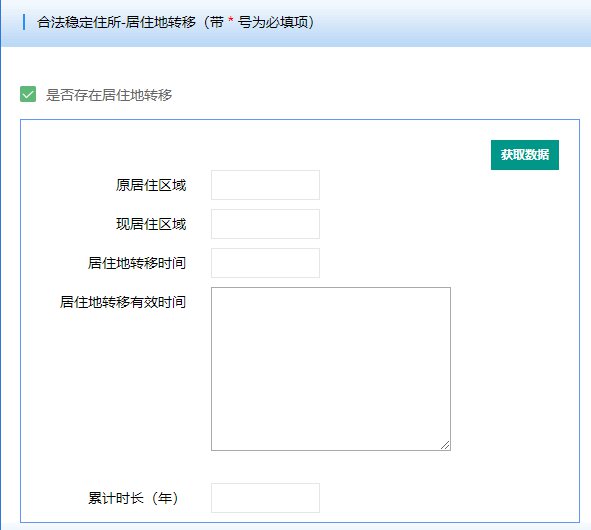Click the 合法稳定住所-居住地转移 section title
This screenshot has width=591, height=530.
pyautogui.click(x=116, y=22)
